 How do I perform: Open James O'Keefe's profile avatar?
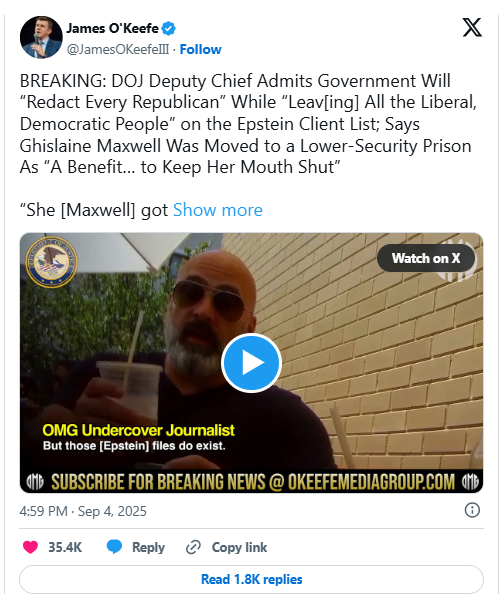click(41, 37)
